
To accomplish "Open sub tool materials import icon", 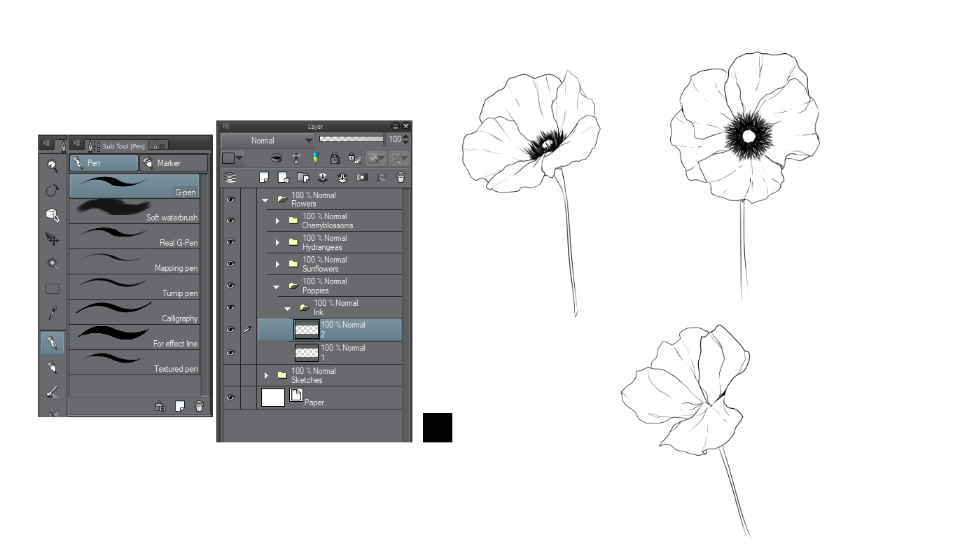I will pyautogui.click(x=160, y=406).
